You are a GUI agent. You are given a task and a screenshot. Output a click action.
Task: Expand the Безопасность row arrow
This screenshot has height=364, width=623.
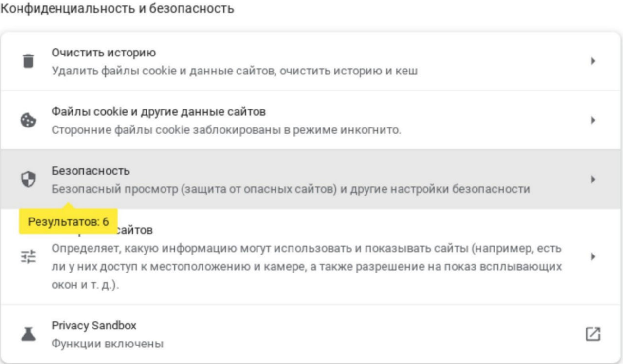coord(593,179)
